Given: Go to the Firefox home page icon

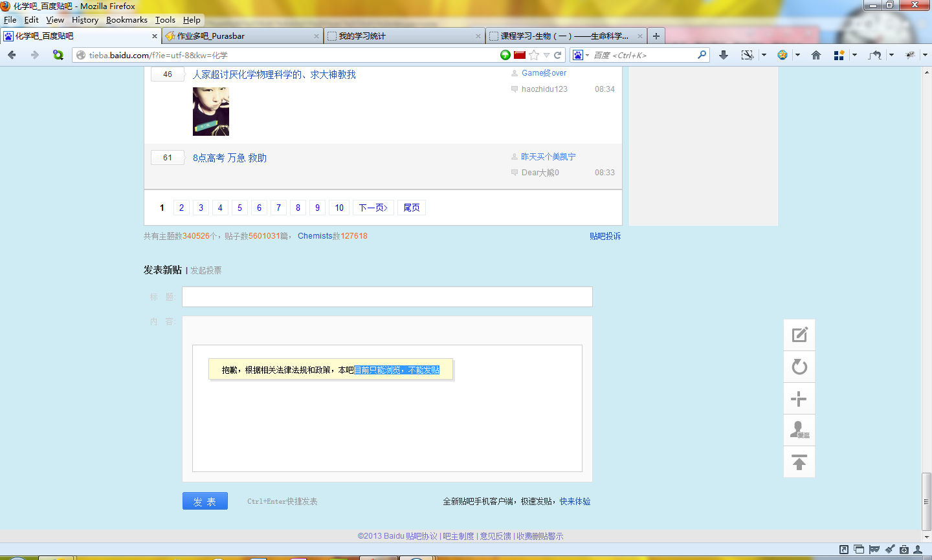Looking at the screenshot, I should [x=816, y=56].
